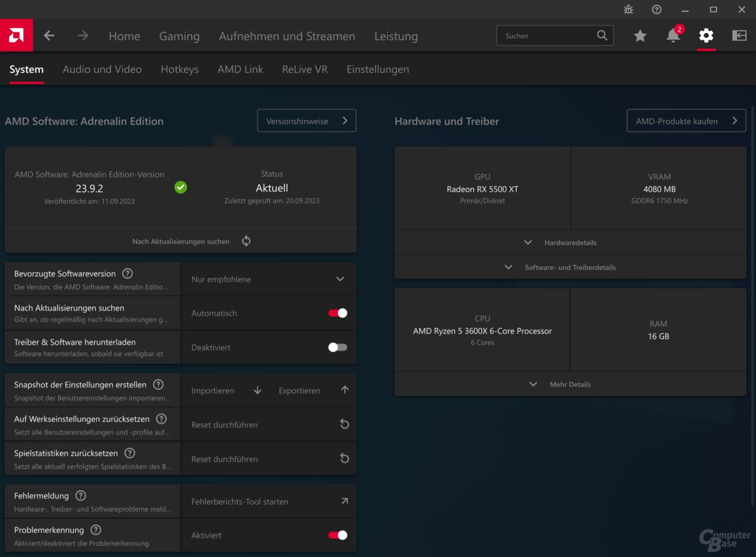Switch to Audio und Video tab
756x557 pixels.
(102, 69)
